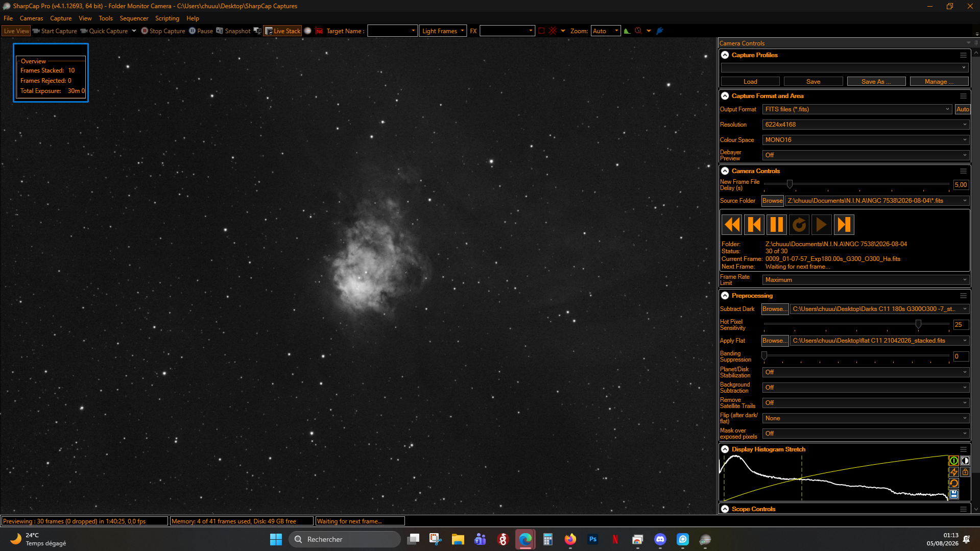Pause folder monitor frame playback

click(776, 225)
